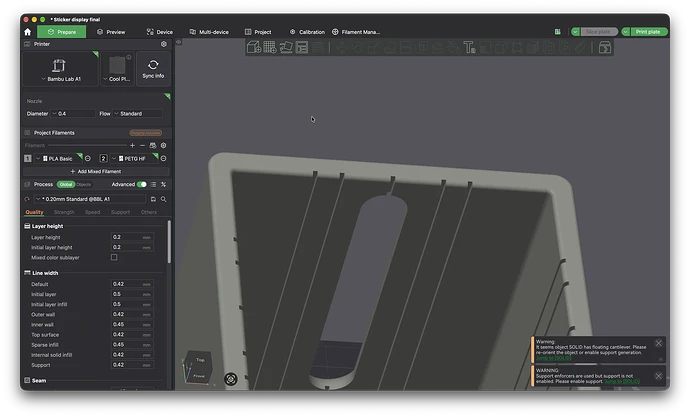Click the Layer height value field

(132, 237)
